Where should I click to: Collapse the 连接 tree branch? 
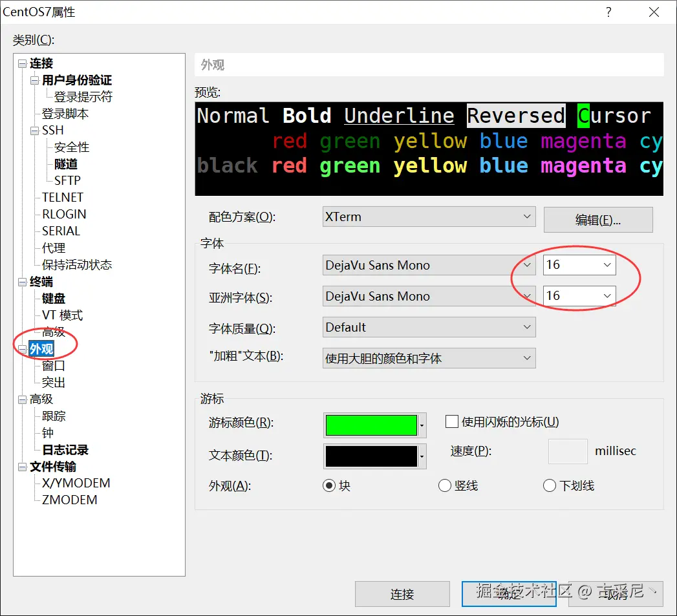(21, 63)
